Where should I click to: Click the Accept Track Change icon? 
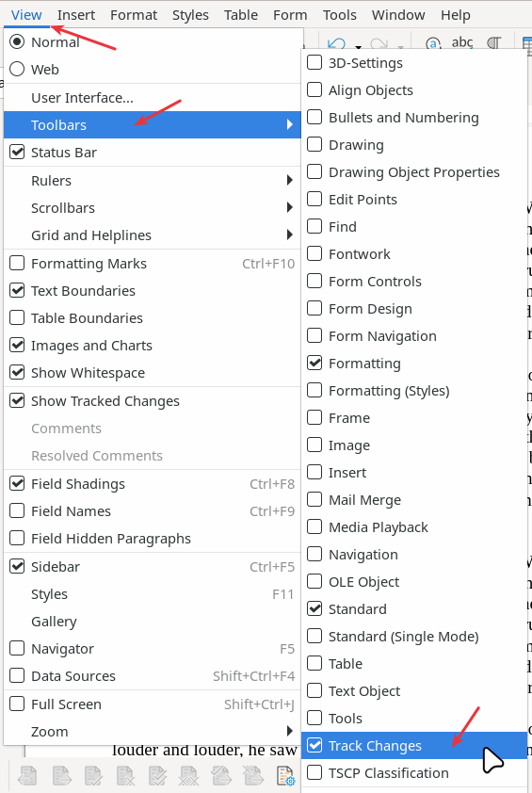(93, 776)
